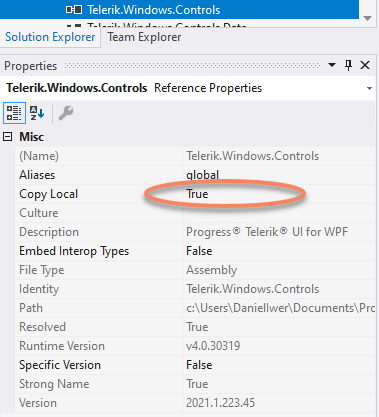Click the assembly reference icon beside Telerik.Windows.Controls
The width and height of the screenshot is (379, 417).
[74, 10]
